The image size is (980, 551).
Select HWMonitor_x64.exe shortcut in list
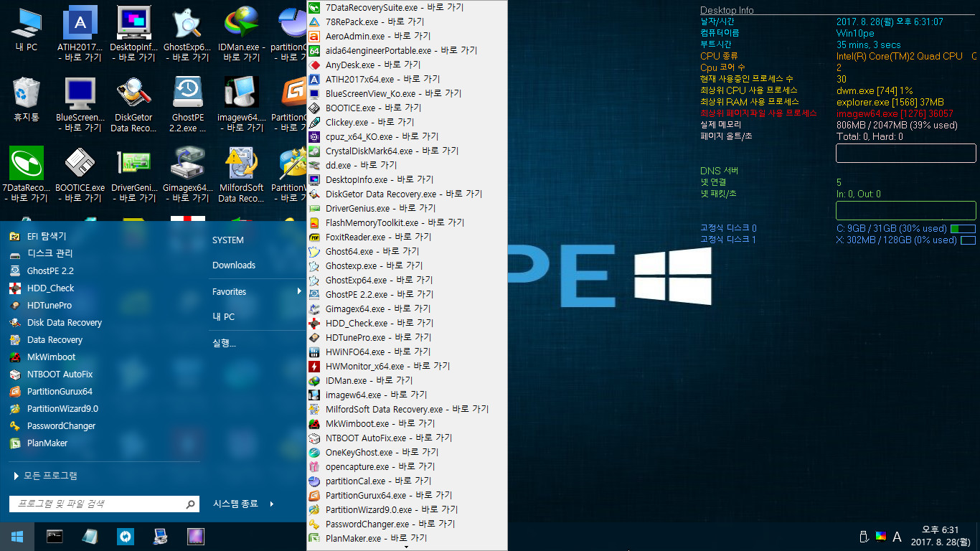(407, 366)
